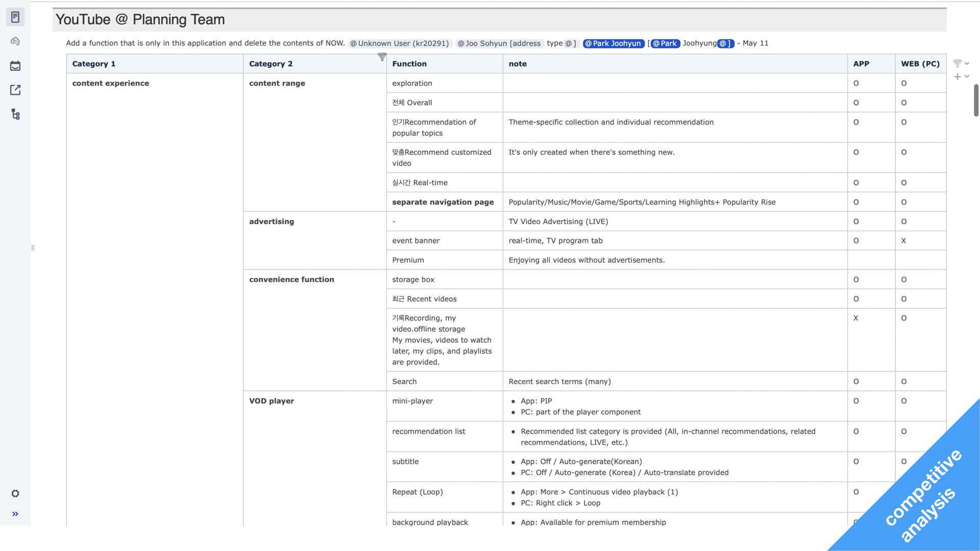Click Recommendation of popular topics cell
The image size is (980, 551).
[444, 128]
